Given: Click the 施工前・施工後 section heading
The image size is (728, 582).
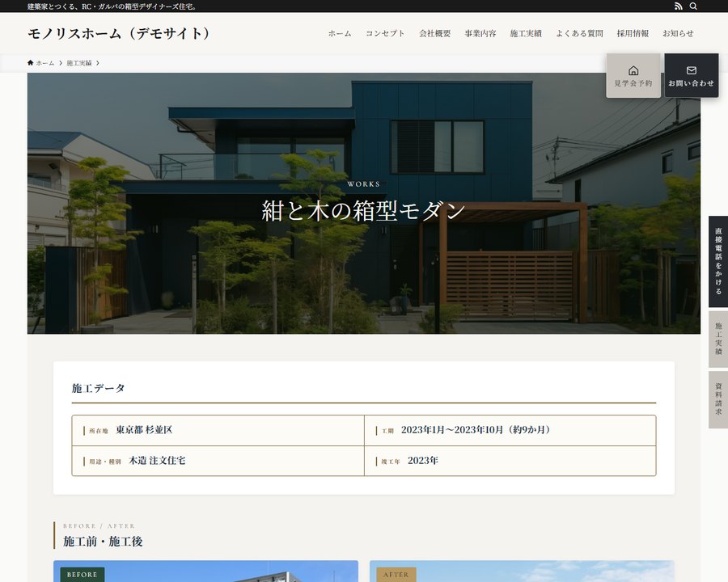Looking at the screenshot, I should click(103, 541).
